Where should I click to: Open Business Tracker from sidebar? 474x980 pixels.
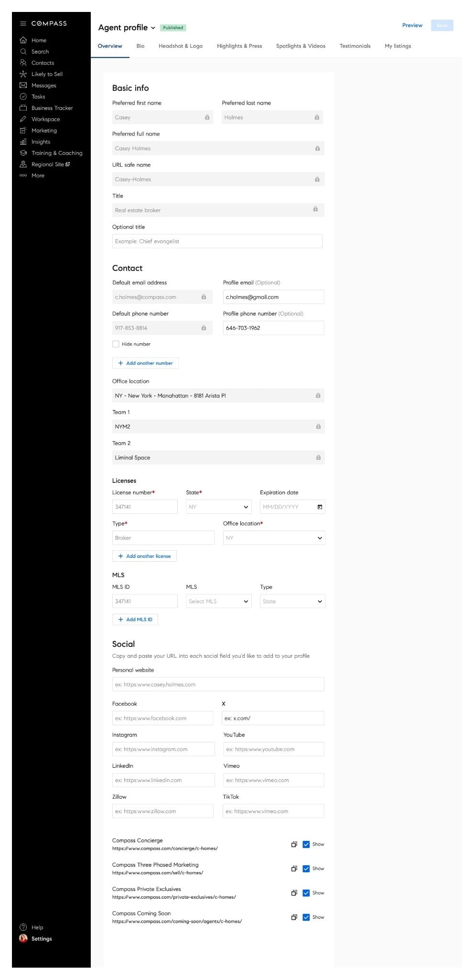point(23,108)
